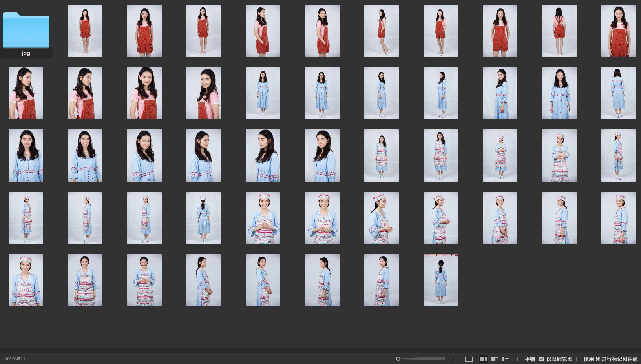Select the first red overalls photo thumbnail

pos(85,31)
